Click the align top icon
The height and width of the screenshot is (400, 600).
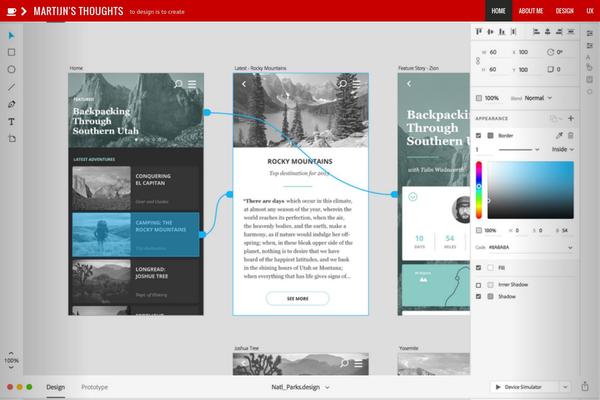tap(479, 31)
